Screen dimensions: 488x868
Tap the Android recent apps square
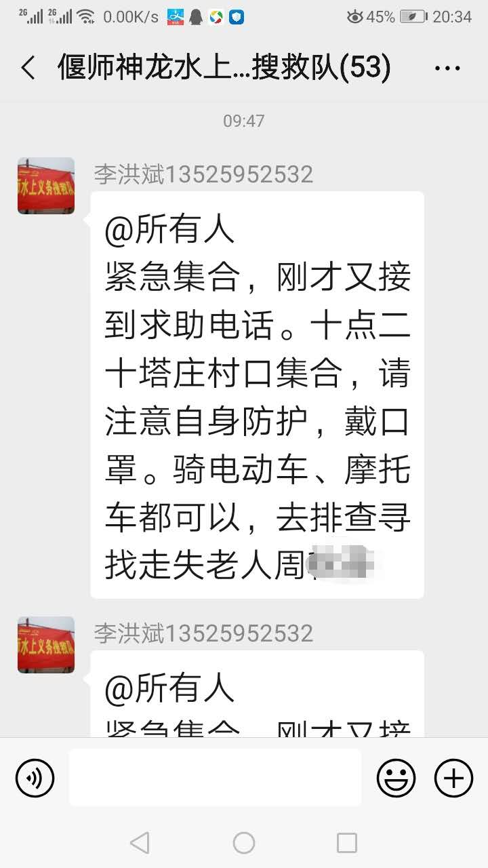pyautogui.click(x=347, y=843)
